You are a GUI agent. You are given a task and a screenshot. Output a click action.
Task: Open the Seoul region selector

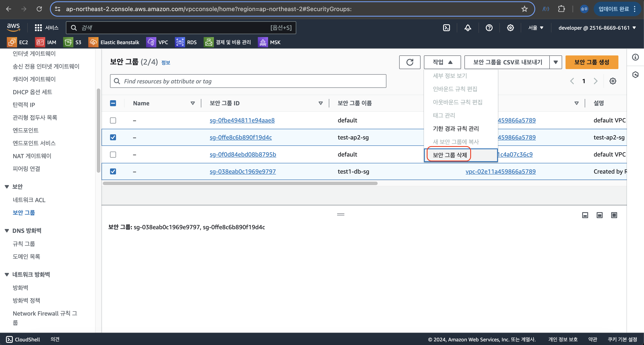point(536,28)
